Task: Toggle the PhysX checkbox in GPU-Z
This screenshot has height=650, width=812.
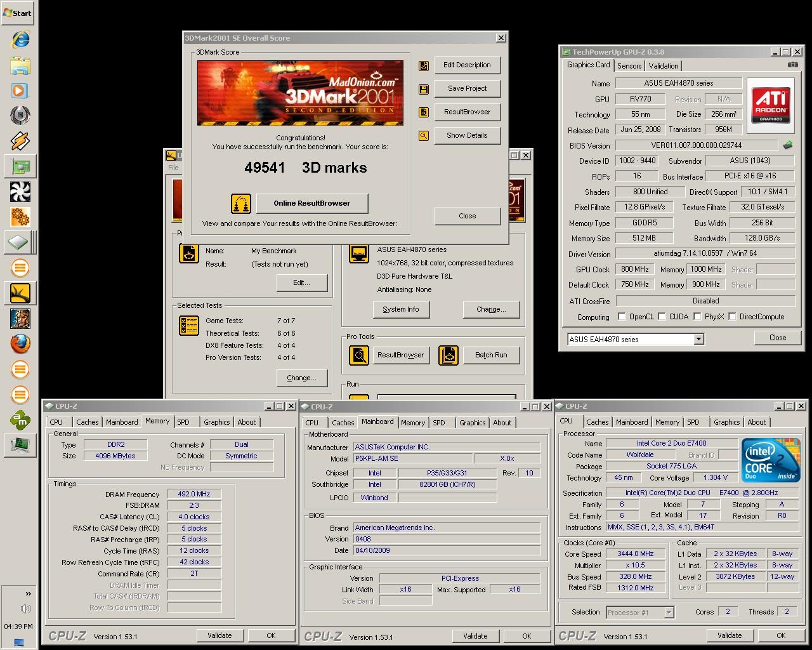Action: (x=698, y=316)
